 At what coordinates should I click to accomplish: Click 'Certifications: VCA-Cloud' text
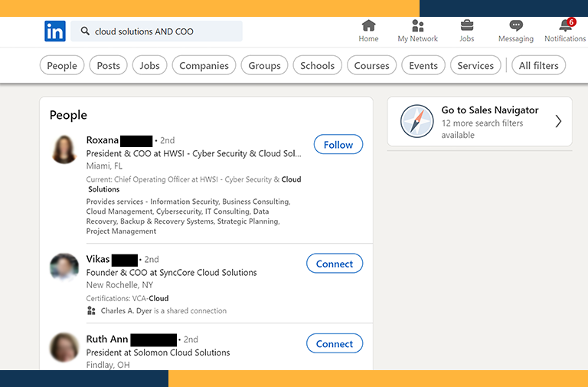click(x=127, y=298)
